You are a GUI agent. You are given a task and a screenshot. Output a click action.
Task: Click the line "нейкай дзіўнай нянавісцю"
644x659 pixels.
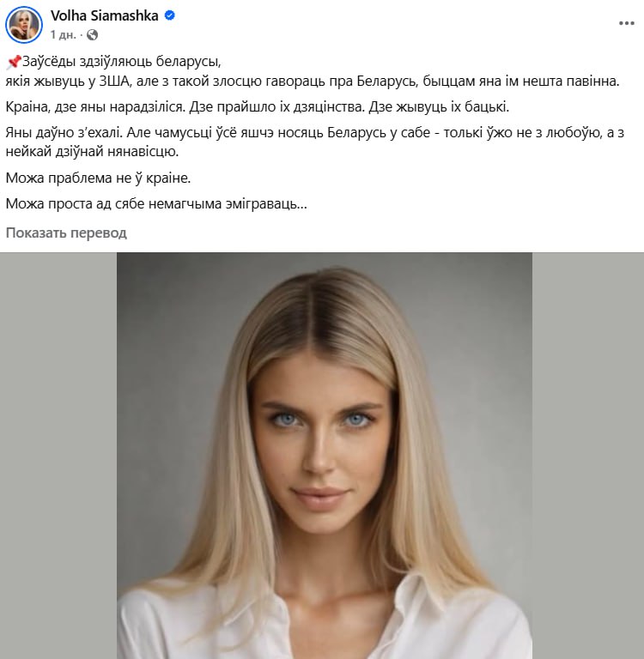pos(92,152)
